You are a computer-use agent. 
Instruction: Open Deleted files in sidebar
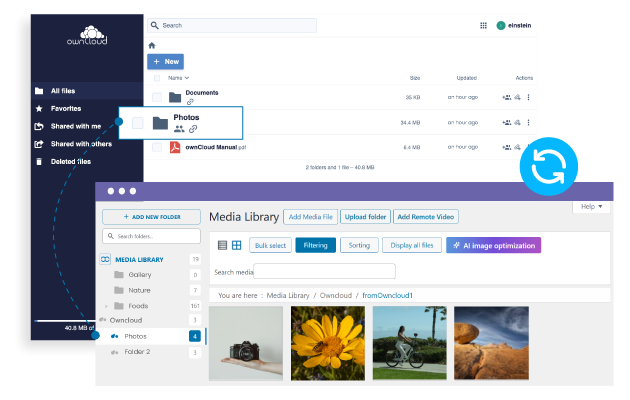tap(70, 161)
